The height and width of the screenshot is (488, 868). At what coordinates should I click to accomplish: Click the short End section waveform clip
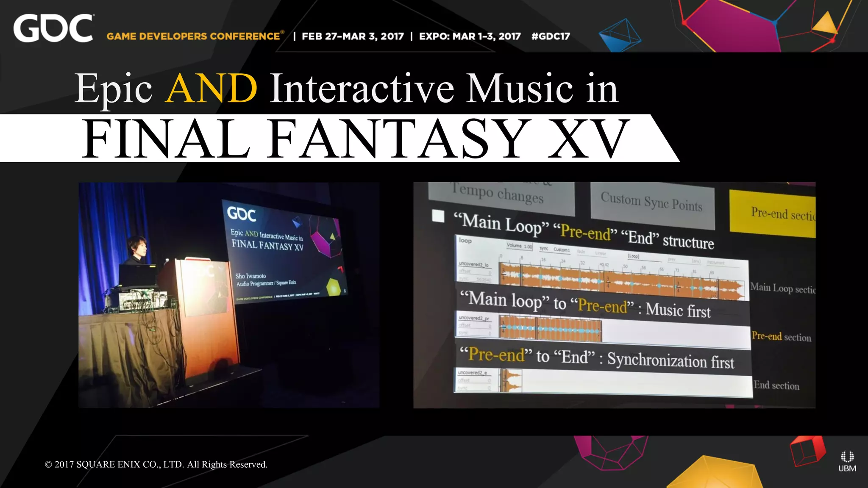pyautogui.click(x=511, y=380)
